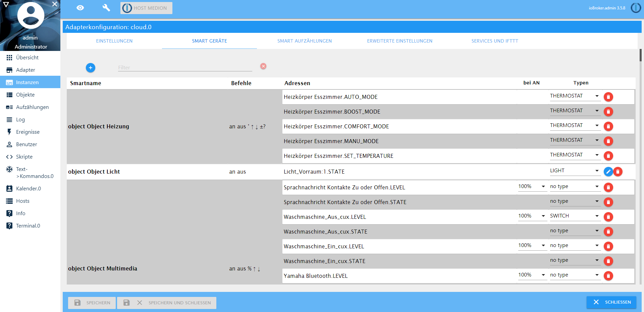Viewport: 644px width, 312px height.
Task: Expand 100% dropdown for Sprachnachricht Kontakte LEVEL
Action: tap(532, 187)
